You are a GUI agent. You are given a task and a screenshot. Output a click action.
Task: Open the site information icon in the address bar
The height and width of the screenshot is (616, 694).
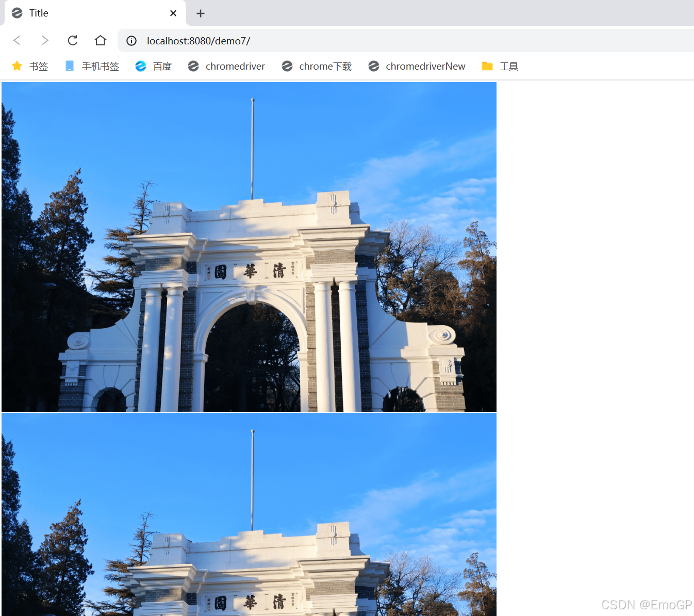(x=131, y=41)
